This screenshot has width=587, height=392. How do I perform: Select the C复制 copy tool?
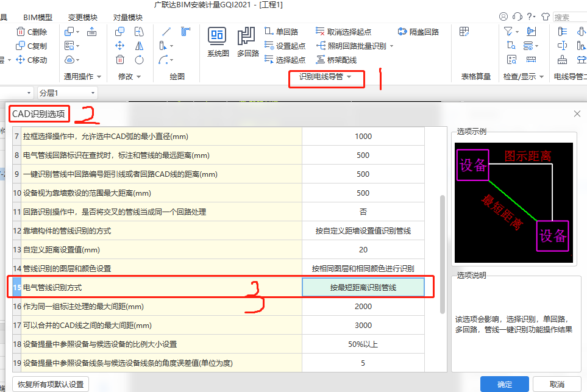coord(32,46)
